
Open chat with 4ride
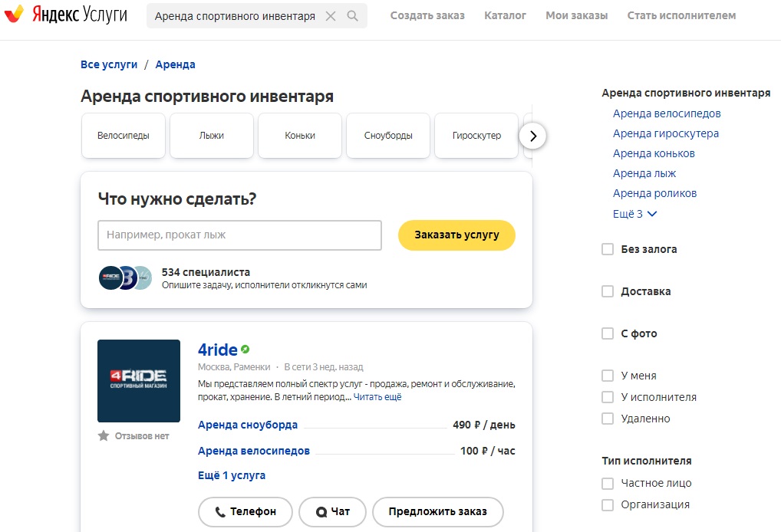pyautogui.click(x=333, y=511)
